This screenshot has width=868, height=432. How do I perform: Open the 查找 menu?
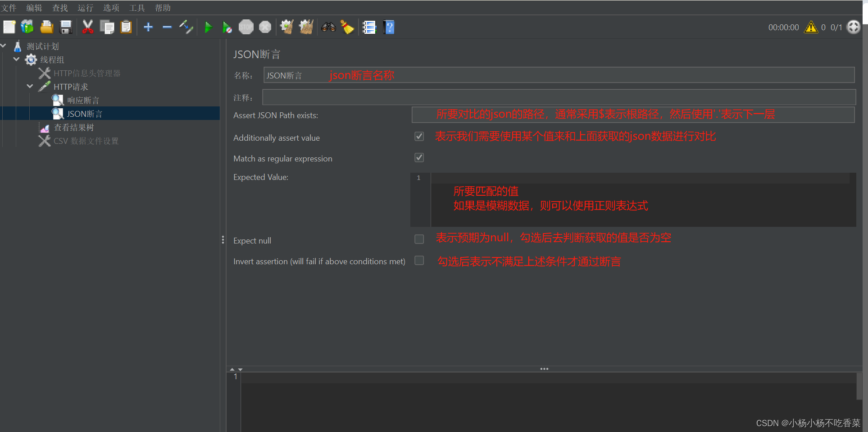coord(60,8)
